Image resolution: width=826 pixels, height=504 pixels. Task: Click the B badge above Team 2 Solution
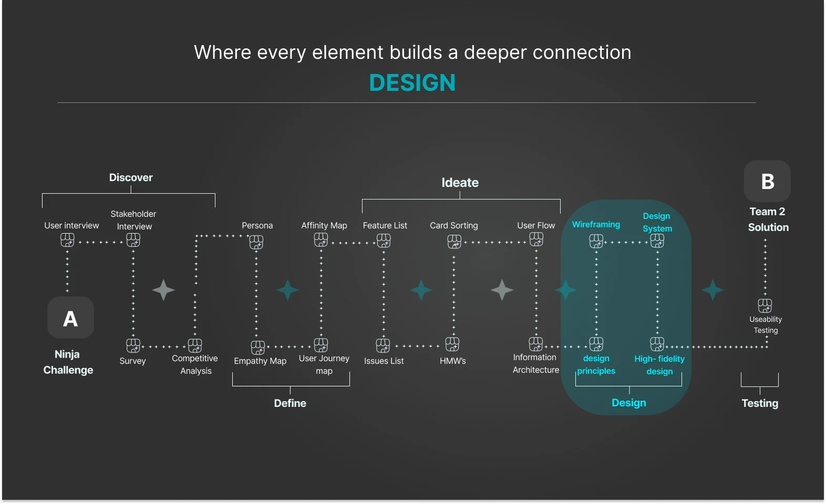767,181
